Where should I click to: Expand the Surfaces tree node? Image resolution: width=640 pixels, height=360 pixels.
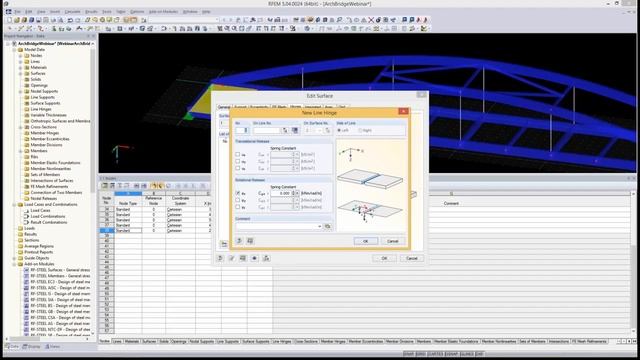click(20, 73)
